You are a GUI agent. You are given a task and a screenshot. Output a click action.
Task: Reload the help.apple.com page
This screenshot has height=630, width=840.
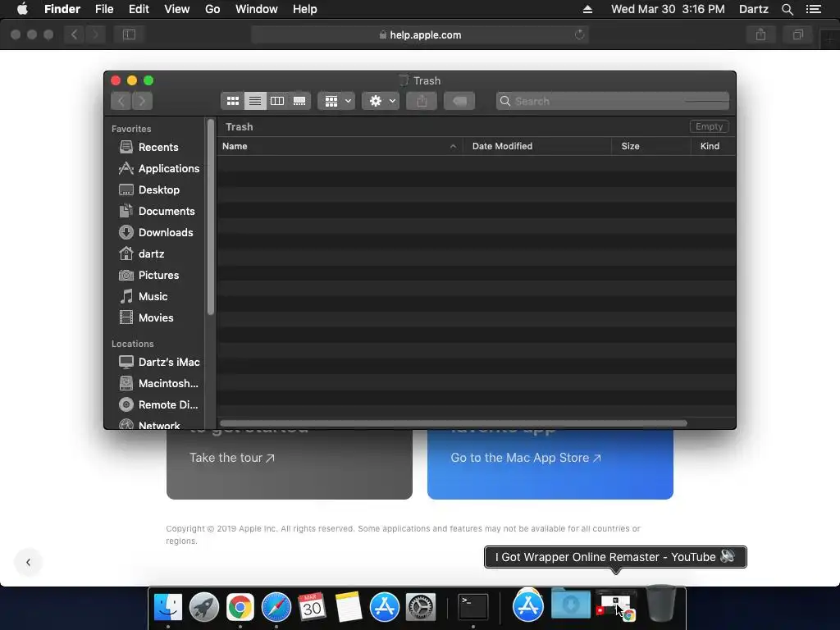(x=579, y=34)
